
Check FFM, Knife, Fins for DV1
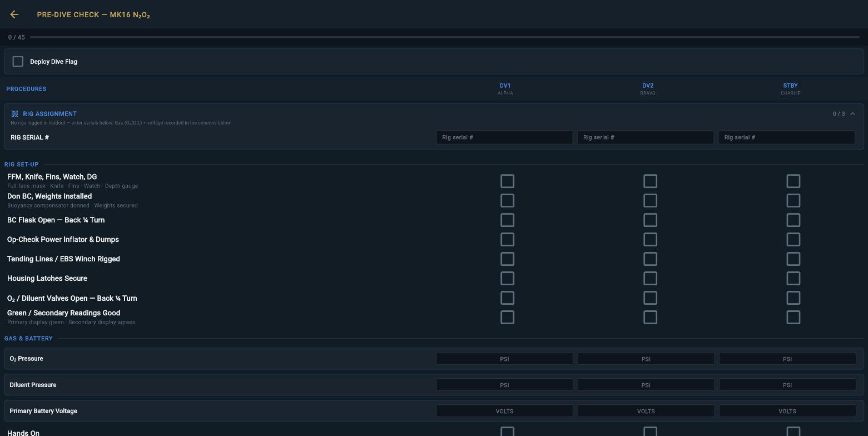[x=507, y=181]
